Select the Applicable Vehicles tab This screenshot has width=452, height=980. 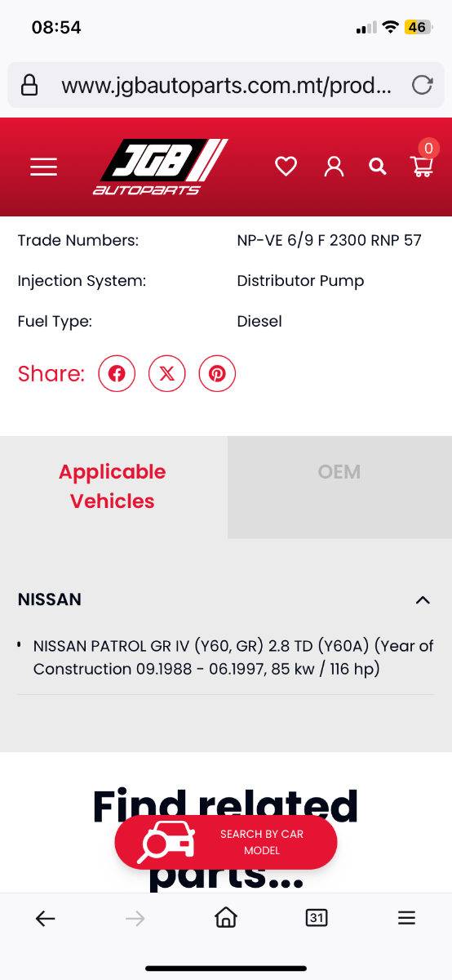(x=113, y=487)
